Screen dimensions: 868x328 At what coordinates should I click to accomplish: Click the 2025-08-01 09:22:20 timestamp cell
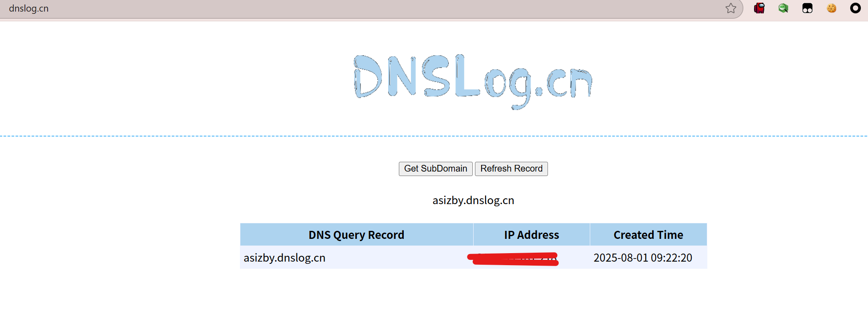643,258
